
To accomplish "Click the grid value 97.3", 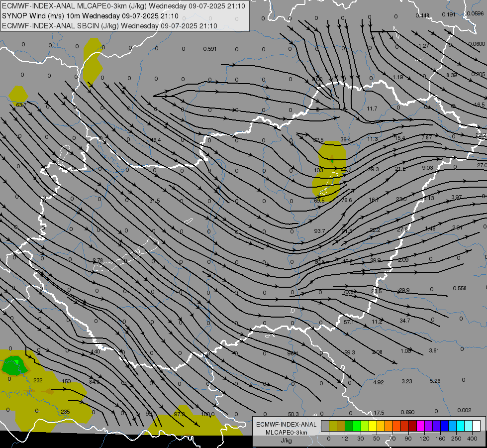I will tap(179, 414).
